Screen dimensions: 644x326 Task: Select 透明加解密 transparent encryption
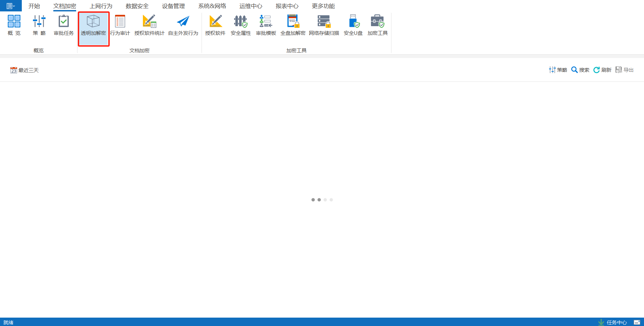click(x=94, y=29)
